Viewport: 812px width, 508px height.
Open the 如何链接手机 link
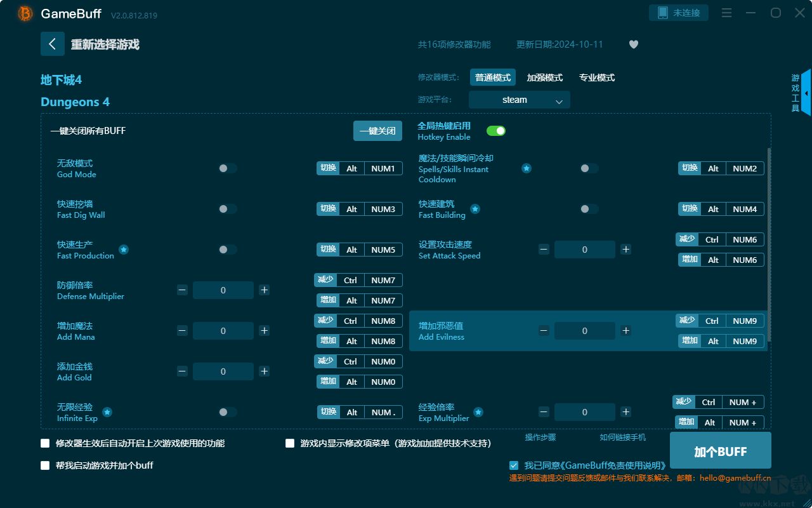pos(623,437)
